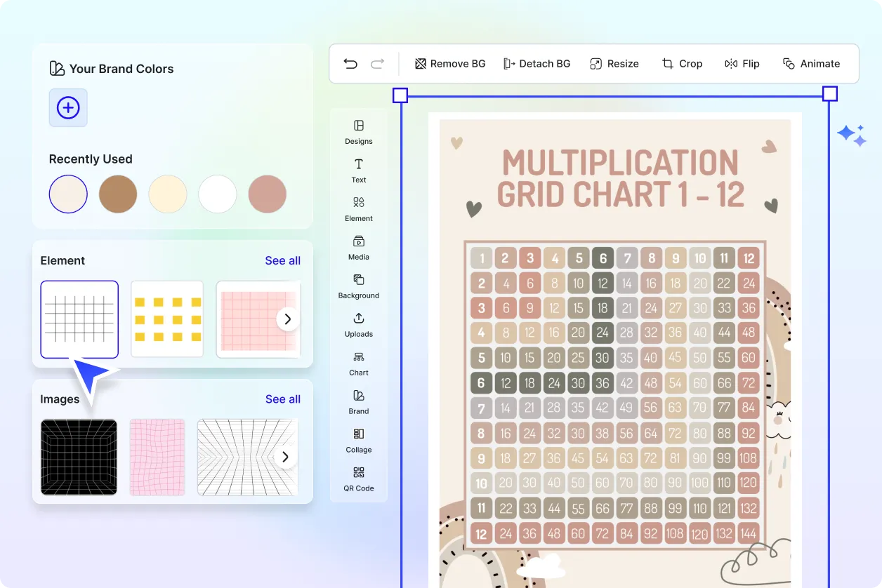Click the 144 cell in the chart

coord(749,533)
